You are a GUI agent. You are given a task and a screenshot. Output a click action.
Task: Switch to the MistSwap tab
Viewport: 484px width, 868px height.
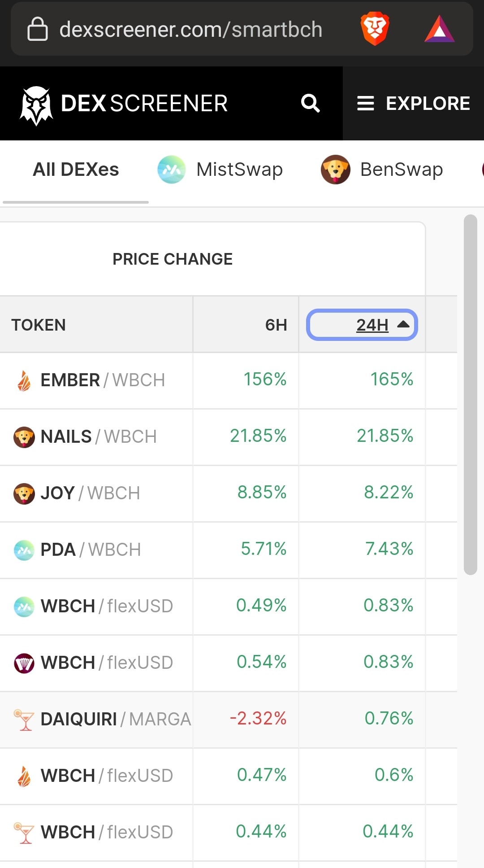click(x=220, y=170)
